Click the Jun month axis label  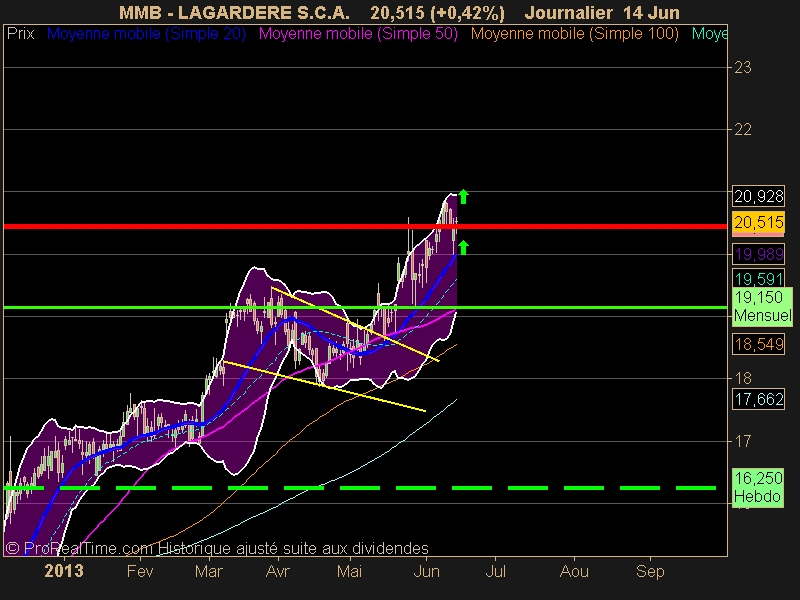coord(427,571)
